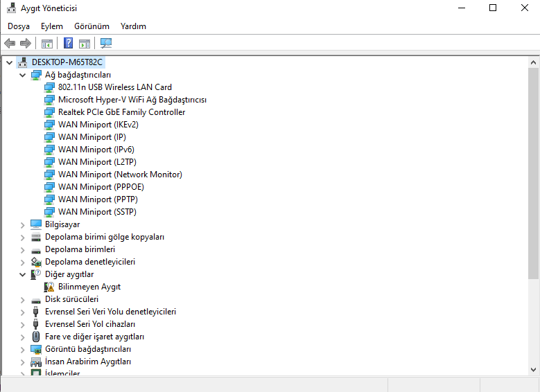Collapse the Ağ bağdaştırıcıları category
The image size is (540, 392).
(22, 75)
